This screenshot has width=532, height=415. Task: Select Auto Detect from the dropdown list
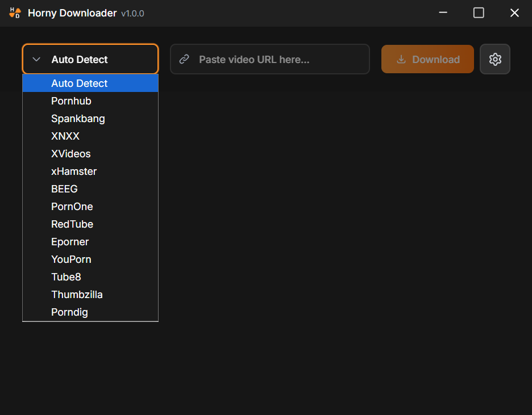(x=80, y=83)
